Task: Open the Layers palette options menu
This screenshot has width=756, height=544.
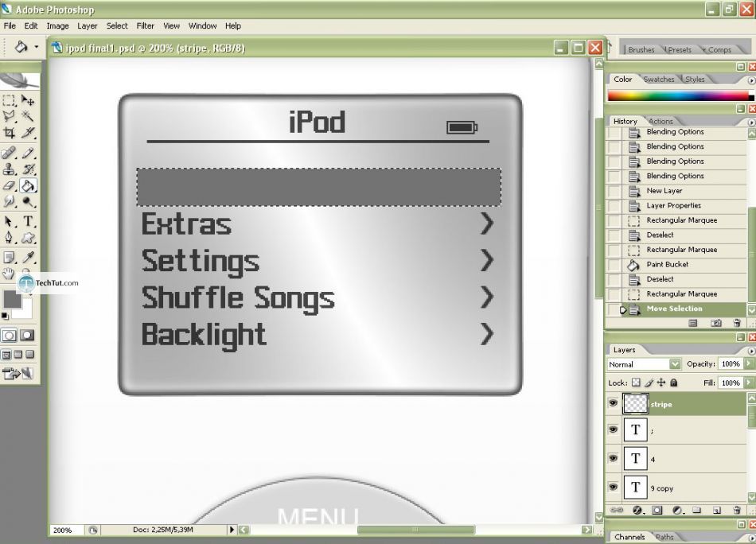Action: point(751,351)
